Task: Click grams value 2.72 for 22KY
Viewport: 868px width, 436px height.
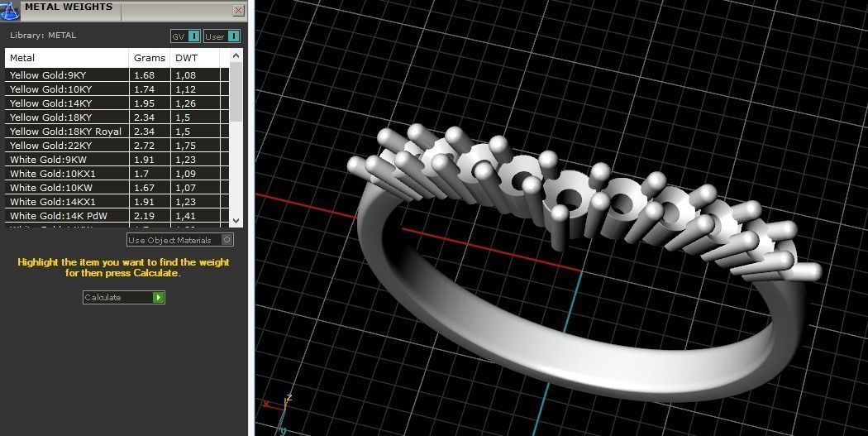Action: pos(144,146)
